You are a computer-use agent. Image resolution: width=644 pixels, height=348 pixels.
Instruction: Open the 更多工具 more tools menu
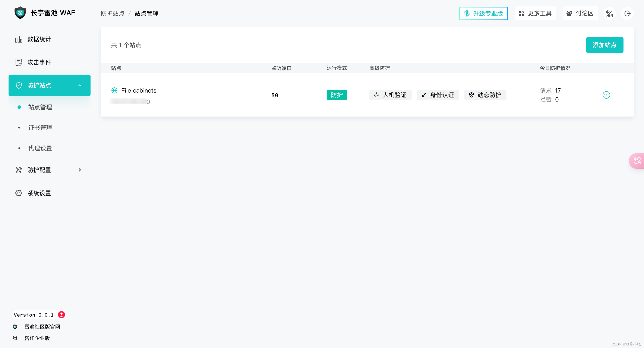tap(535, 13)
